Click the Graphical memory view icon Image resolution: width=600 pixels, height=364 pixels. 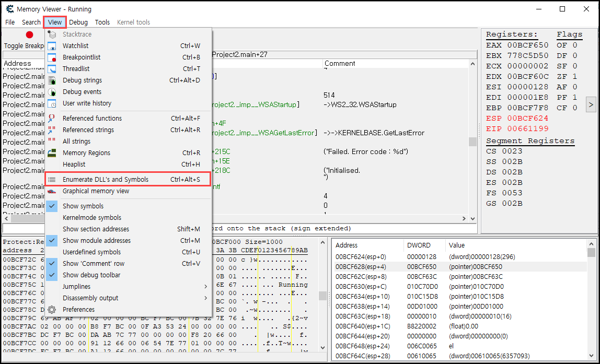click(x=52, y=191)
